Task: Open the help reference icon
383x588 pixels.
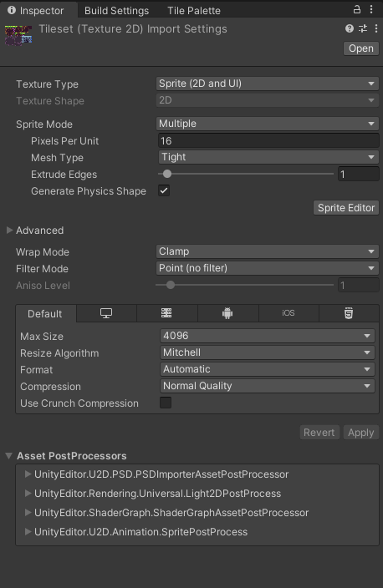Action: click(x=350, y=28)
